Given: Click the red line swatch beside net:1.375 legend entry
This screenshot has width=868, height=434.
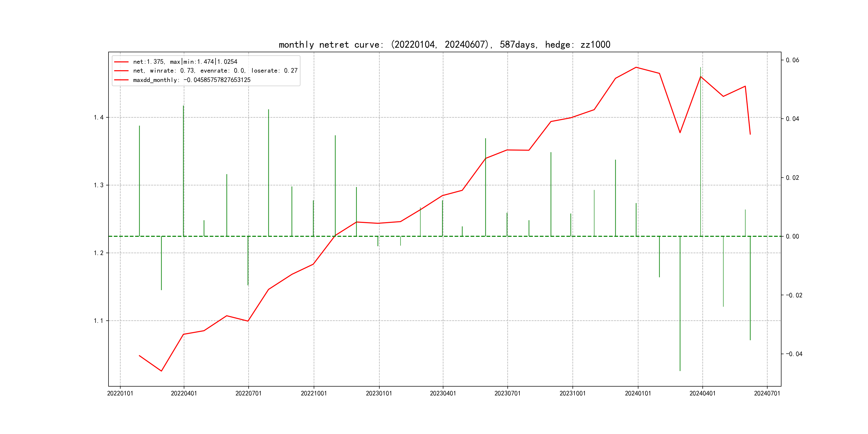Looking at the screenshot, I should (121, 62).
